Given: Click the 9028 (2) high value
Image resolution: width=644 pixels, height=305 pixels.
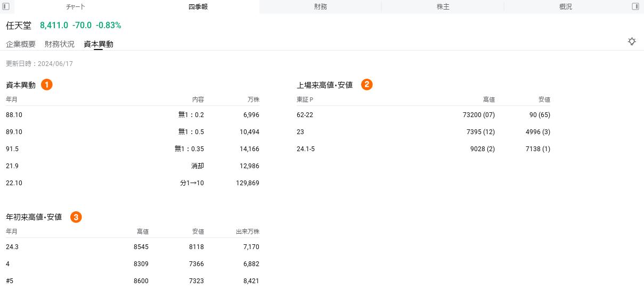Looking at the screenshot, I should click(483, 149).
